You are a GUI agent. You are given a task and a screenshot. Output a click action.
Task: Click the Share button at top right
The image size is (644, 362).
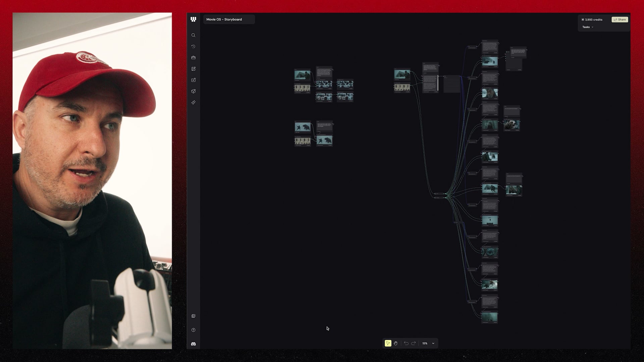pos(620,19)
